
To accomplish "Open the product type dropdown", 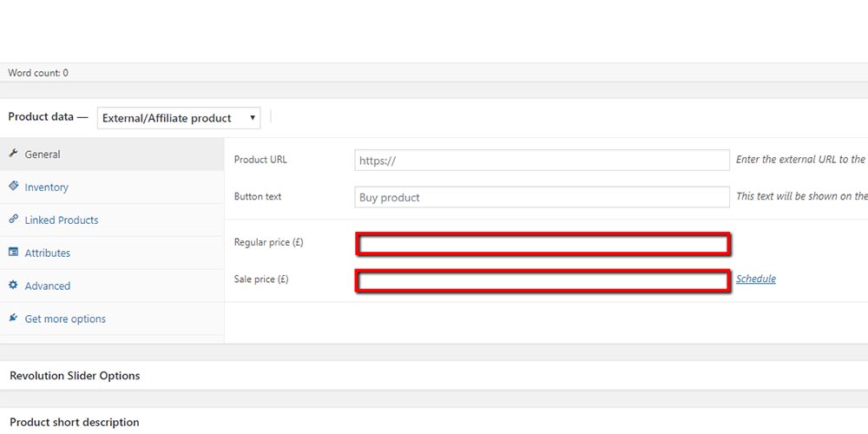I will [x=179, y=118].
